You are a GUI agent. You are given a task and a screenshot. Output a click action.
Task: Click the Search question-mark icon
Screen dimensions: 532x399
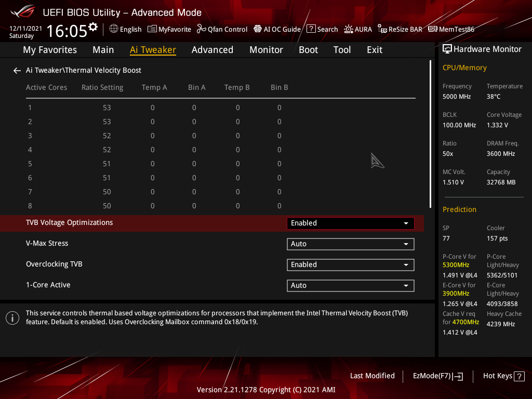point(311,29)
